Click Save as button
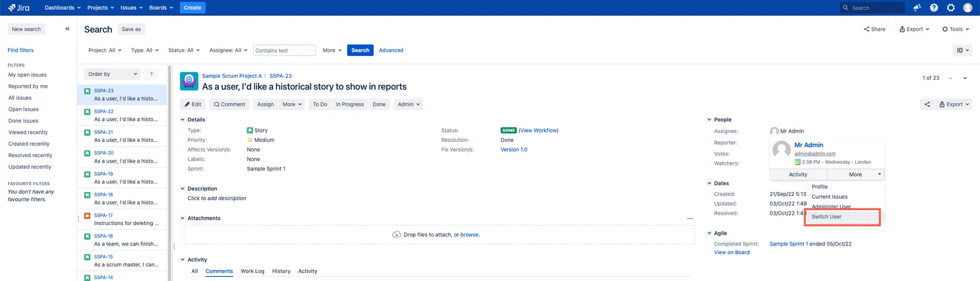Image resolution: width=980 pixels, height=281 pixels. tap(131, 29)
